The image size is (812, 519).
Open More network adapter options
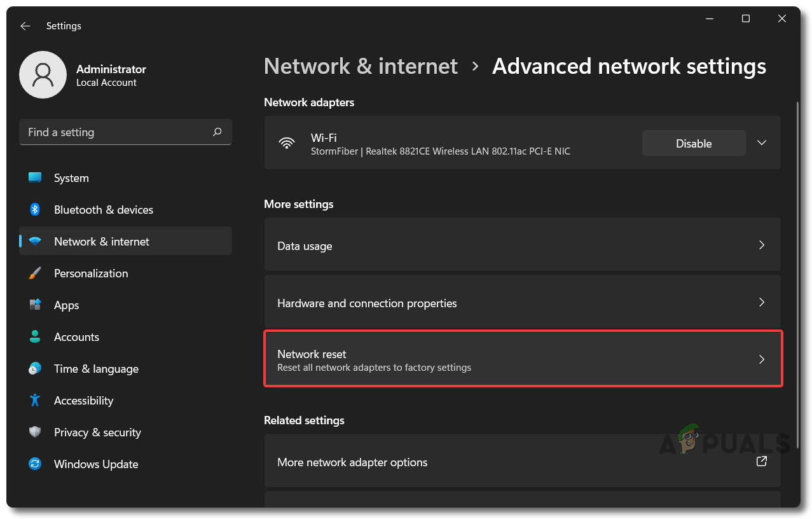[521, 462]
